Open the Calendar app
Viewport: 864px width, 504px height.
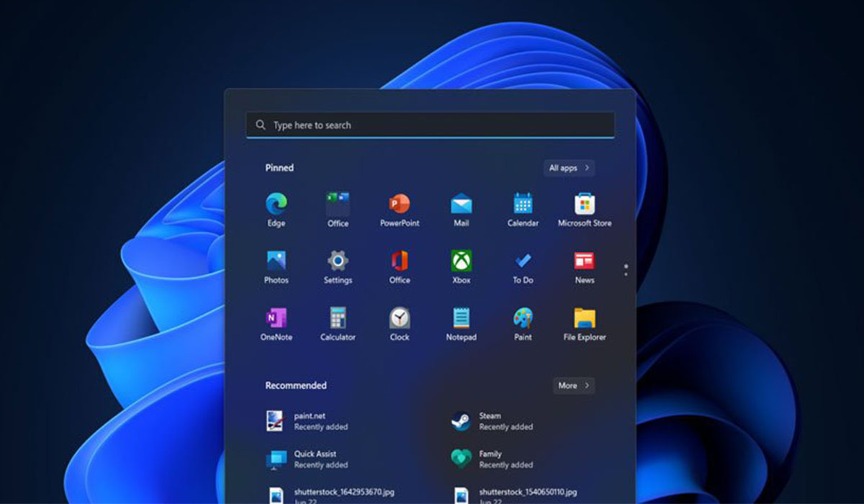coord(523,210)
